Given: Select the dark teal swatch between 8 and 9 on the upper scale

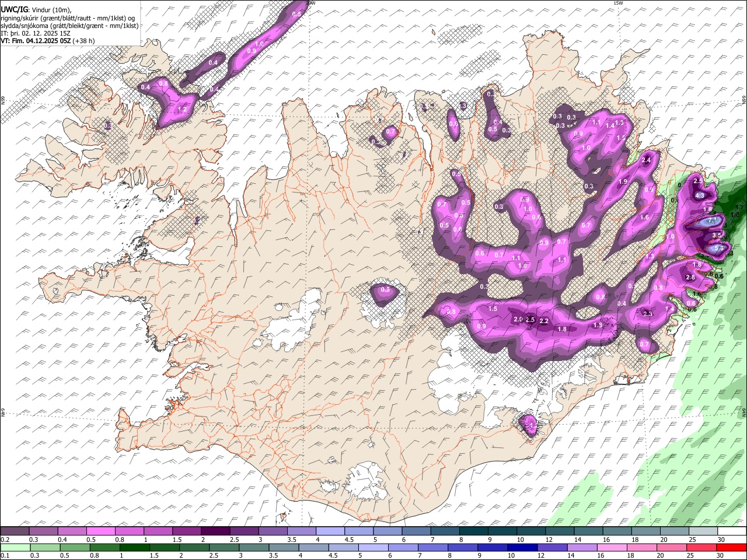Looking at the screenshot, I should [x=473, y=531].
